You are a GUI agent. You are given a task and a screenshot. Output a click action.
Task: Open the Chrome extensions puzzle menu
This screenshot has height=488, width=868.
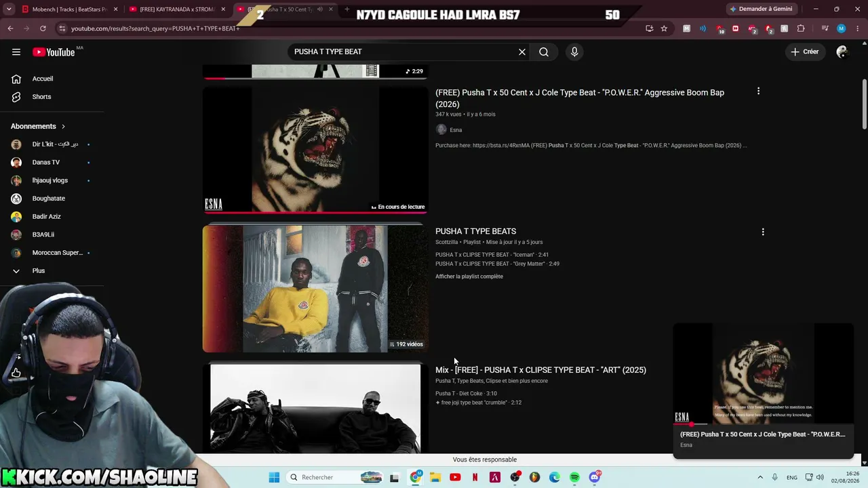pyautogui.click(x=801, y=28)
